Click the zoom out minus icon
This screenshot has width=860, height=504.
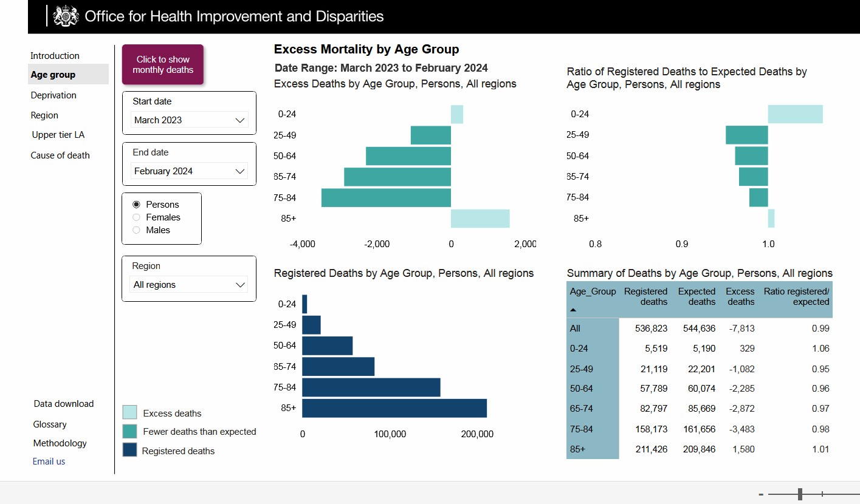coord(761,494)
